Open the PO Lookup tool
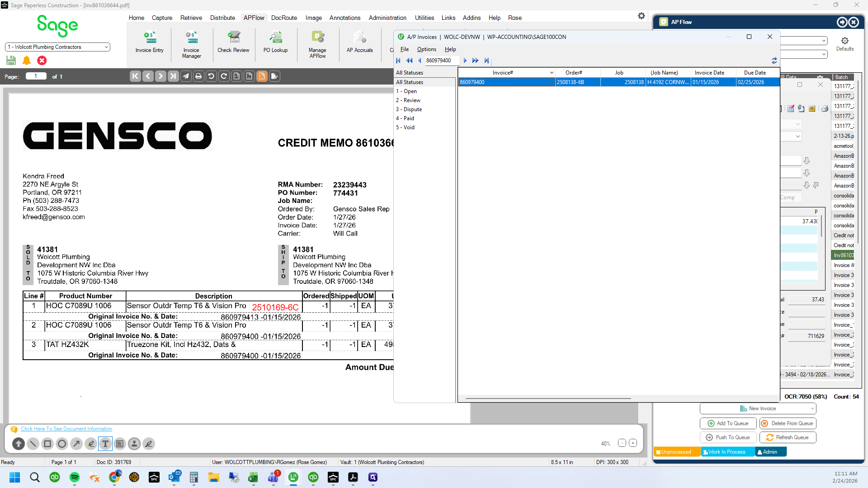Viewport: 868px width, 488px height. (275, 42)
